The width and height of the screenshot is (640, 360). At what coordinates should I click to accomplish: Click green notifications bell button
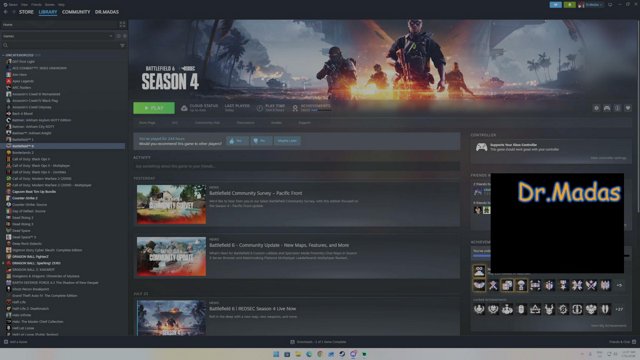(x=569, y=4)
